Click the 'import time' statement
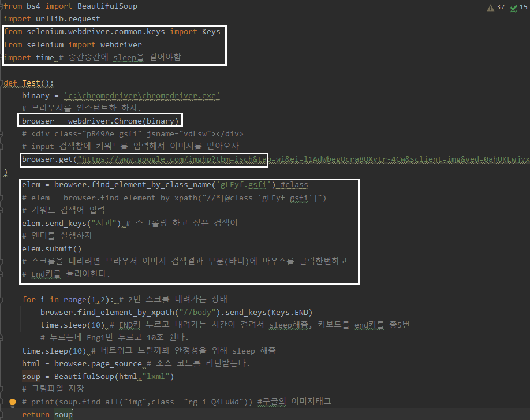 [29, 58]
